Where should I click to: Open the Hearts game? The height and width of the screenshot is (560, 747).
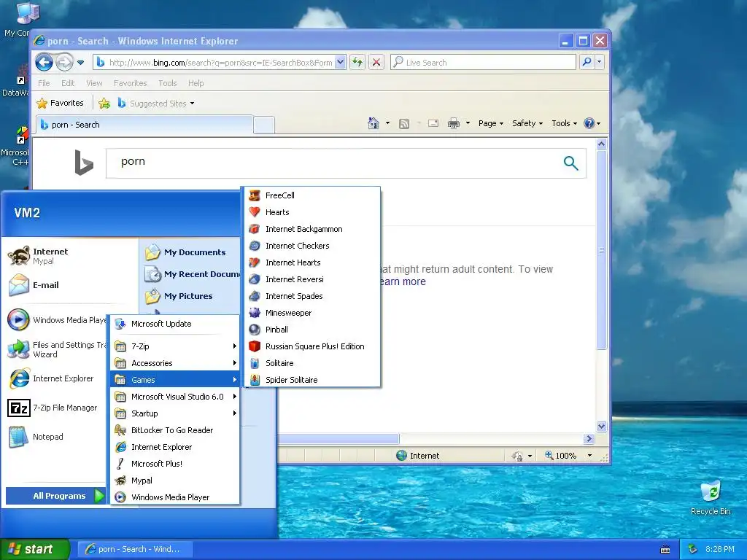(312, 212)
